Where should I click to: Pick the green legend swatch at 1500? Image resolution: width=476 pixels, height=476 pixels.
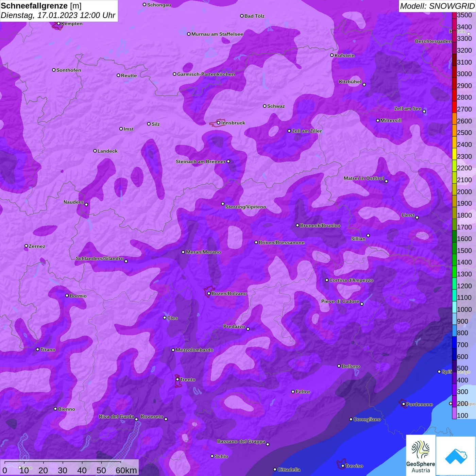pos(454,248)
